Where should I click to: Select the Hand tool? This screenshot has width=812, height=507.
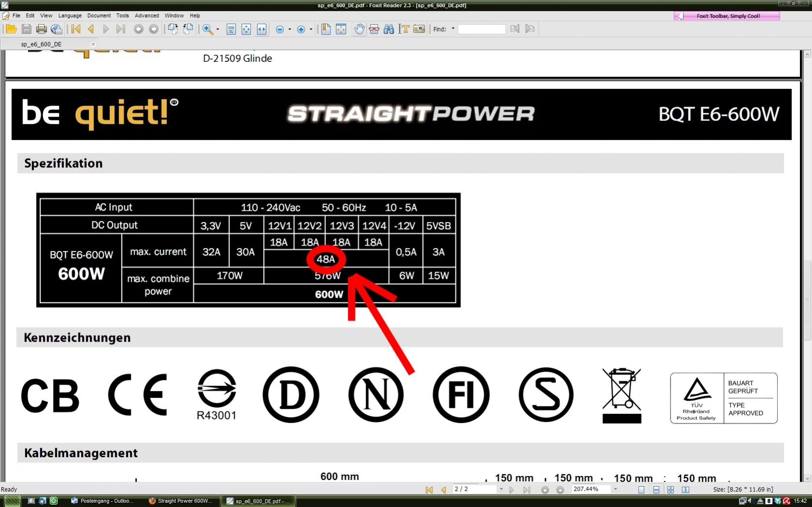coord(359,29)
